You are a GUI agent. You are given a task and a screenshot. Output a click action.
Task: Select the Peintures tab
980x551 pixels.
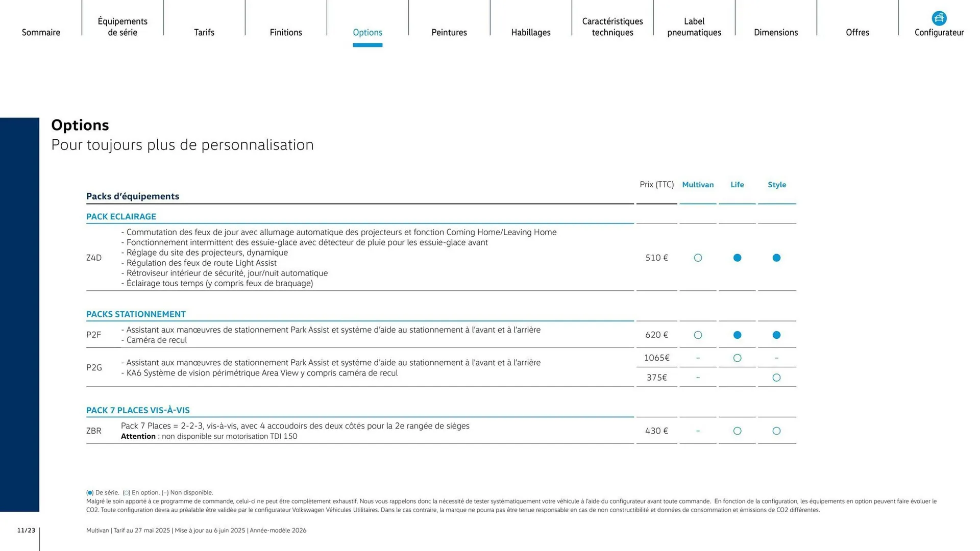coord(449,32)
